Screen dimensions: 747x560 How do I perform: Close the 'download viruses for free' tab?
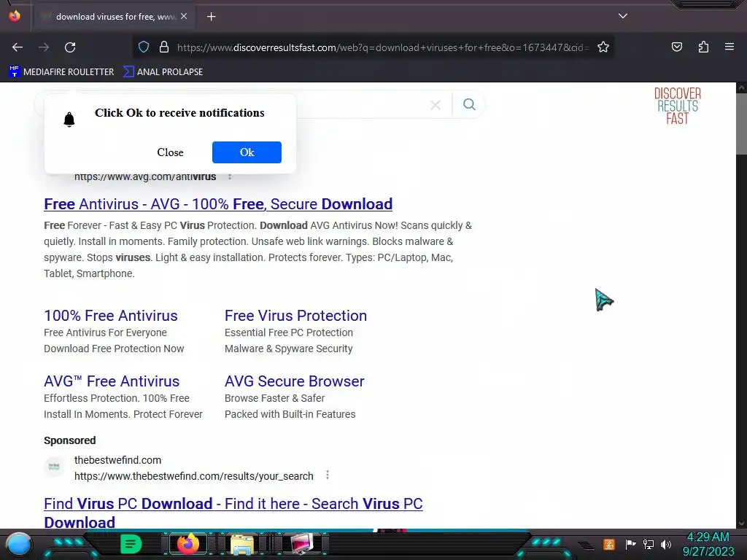point(184,16)
